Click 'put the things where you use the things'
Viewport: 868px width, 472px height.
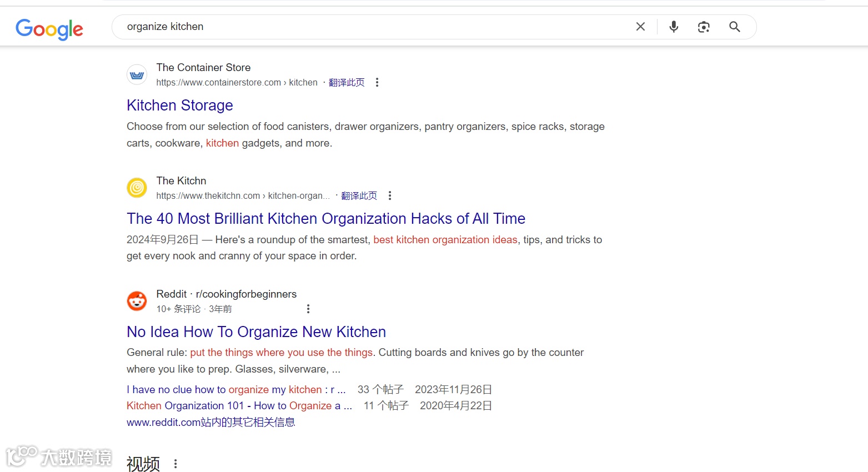click(x=282, y=353)
